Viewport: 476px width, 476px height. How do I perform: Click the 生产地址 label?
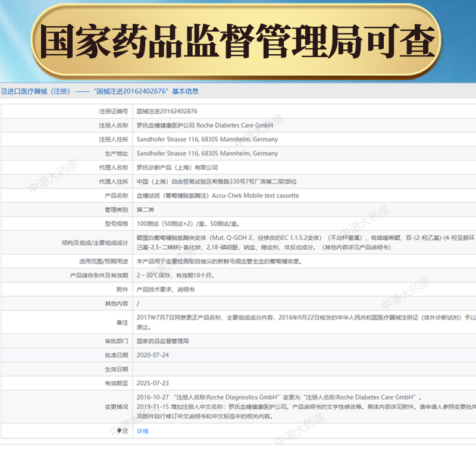pyautogui.click(x=117, y=154)
